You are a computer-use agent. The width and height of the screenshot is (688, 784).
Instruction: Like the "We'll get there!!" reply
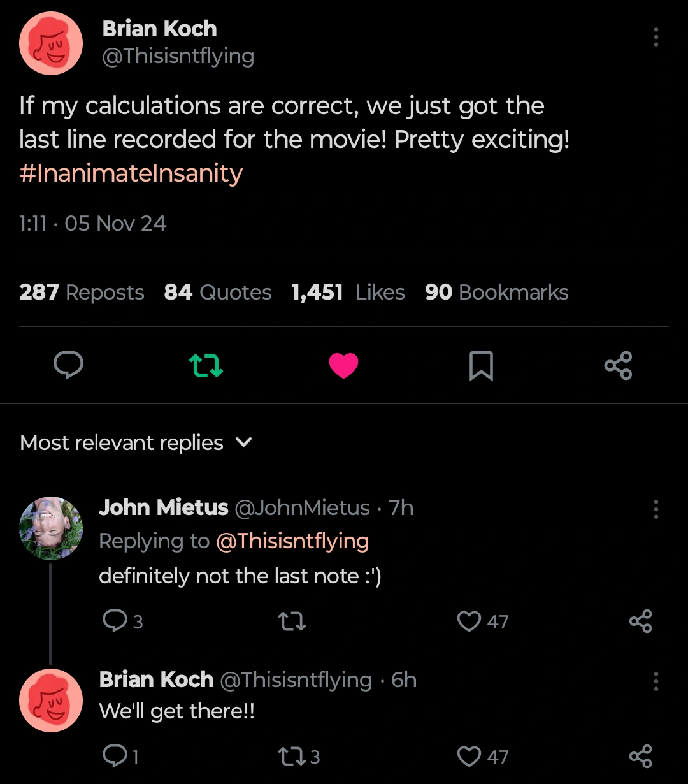pyautogui.click(x=469, y=757)
